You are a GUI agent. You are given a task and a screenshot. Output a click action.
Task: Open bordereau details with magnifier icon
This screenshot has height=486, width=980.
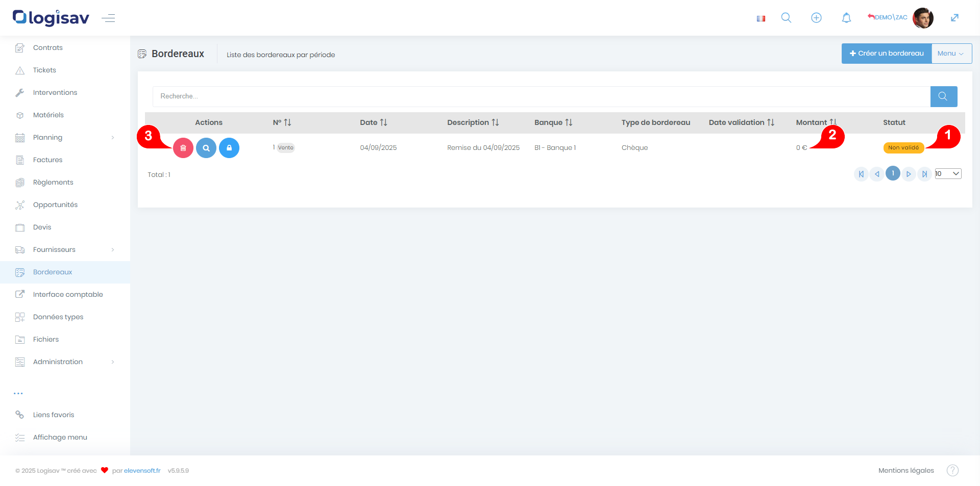click(206, 148)
